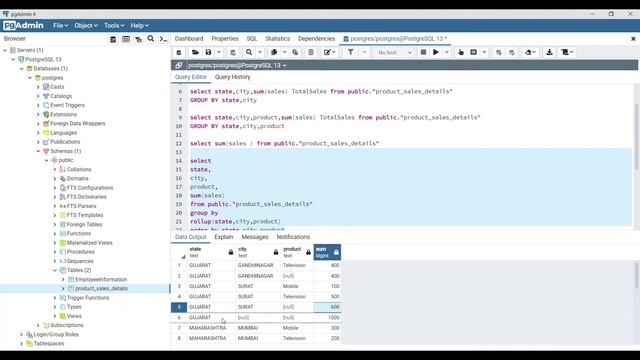Switch to the Dashboard tab
Viewport: 640px width, 360px height.
[189, 38]
